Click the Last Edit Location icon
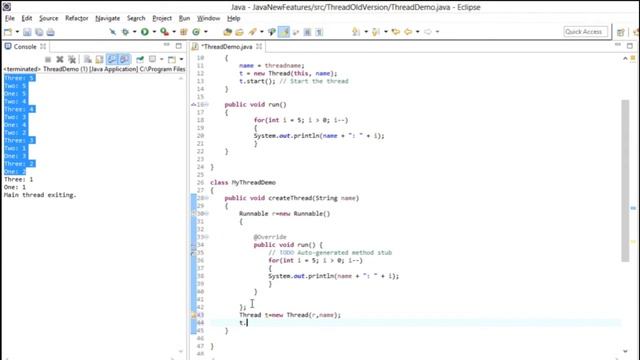This screenshot has height=360, width=640. 395,32
